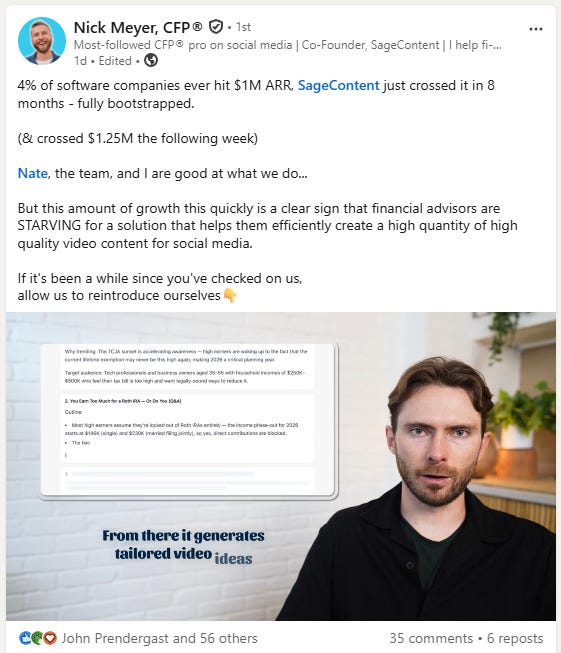Click the pointing-down hand emoji
Viewport: 561px width, 653px height.
(230, 296)
